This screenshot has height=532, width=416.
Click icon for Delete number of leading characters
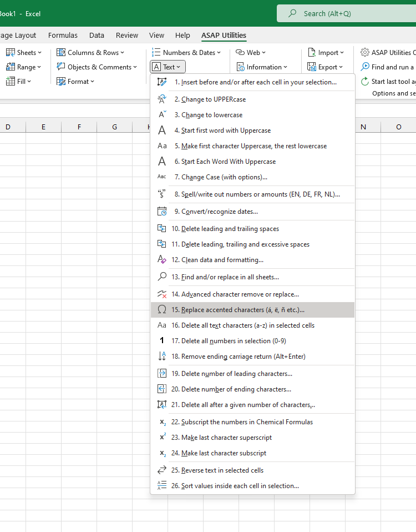162,374
